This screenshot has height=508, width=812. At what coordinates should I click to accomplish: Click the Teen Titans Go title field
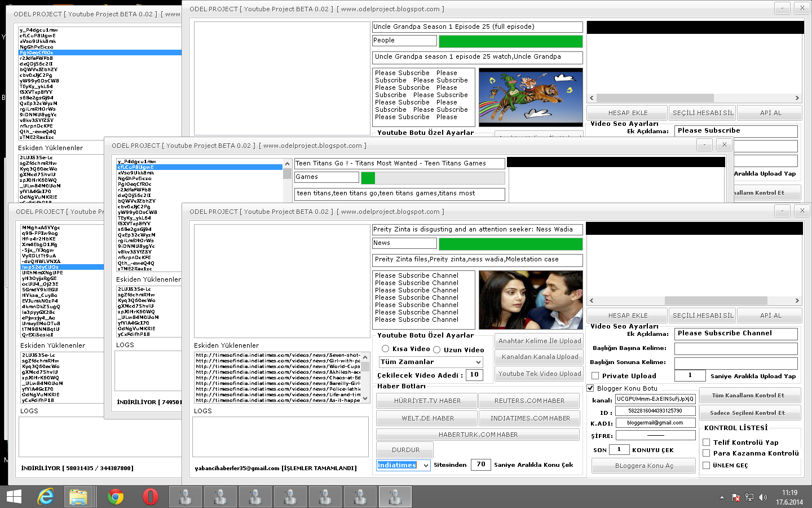399,164
